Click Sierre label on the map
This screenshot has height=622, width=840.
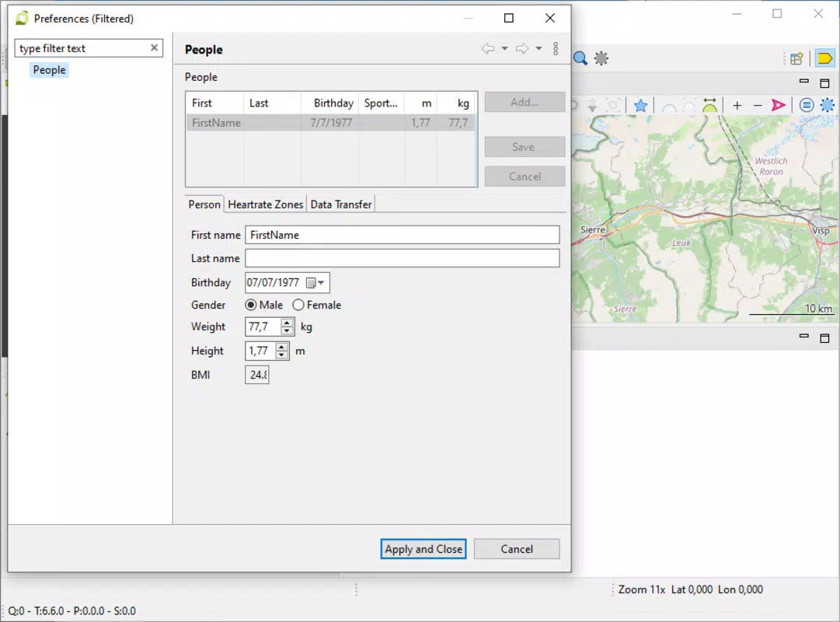[592, 229]
